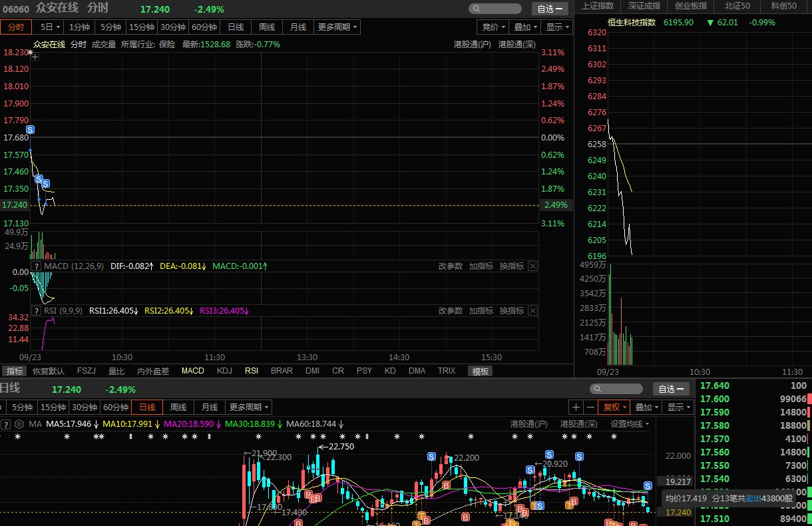Click the search magnifier box in the daily chart header
The image size is (812, 526).
616,389
